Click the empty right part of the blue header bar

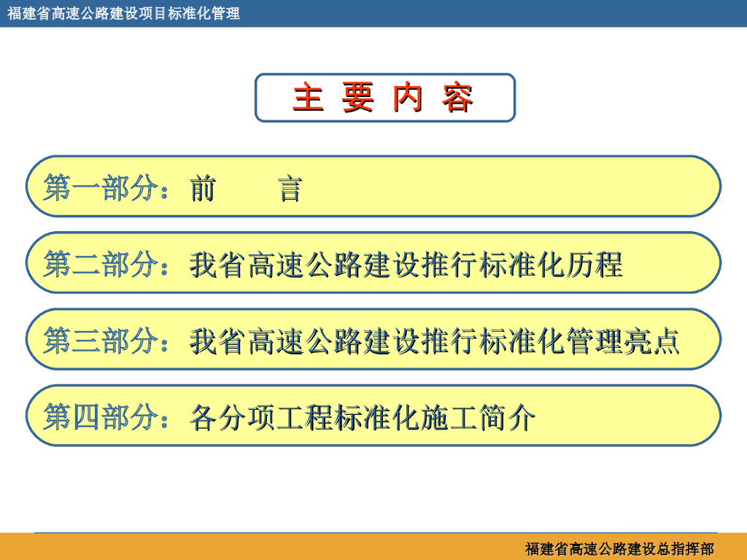(511, 13)
